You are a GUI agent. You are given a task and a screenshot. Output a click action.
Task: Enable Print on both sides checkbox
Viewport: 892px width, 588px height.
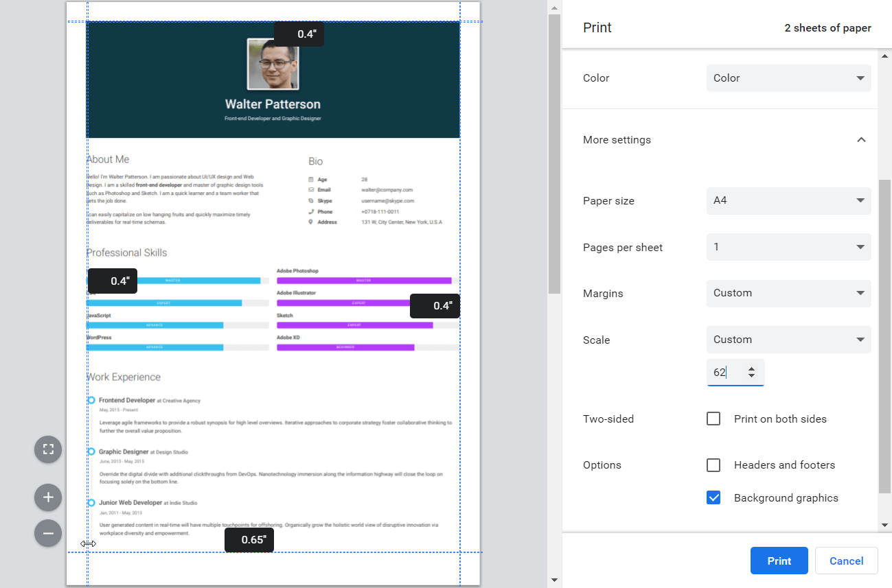(x=713, y=419)
